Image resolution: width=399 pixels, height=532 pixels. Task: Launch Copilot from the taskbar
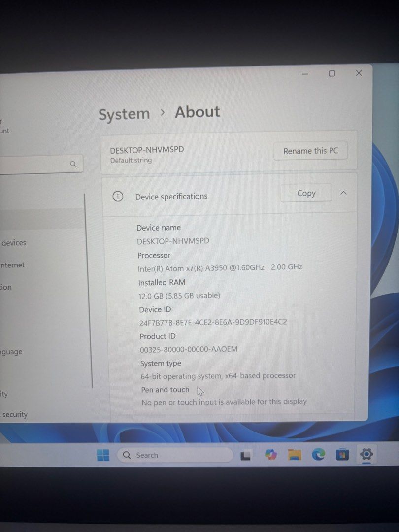click(x=270, y=454)
